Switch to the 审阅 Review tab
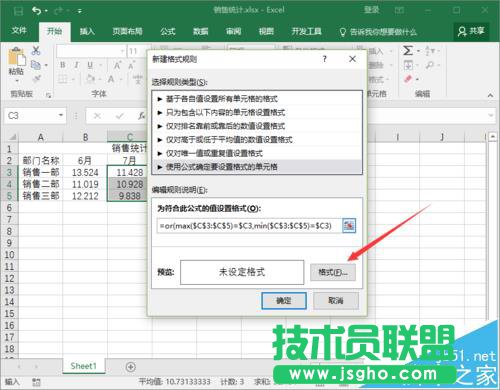The image size is (500, 390). tap(233, 32)
